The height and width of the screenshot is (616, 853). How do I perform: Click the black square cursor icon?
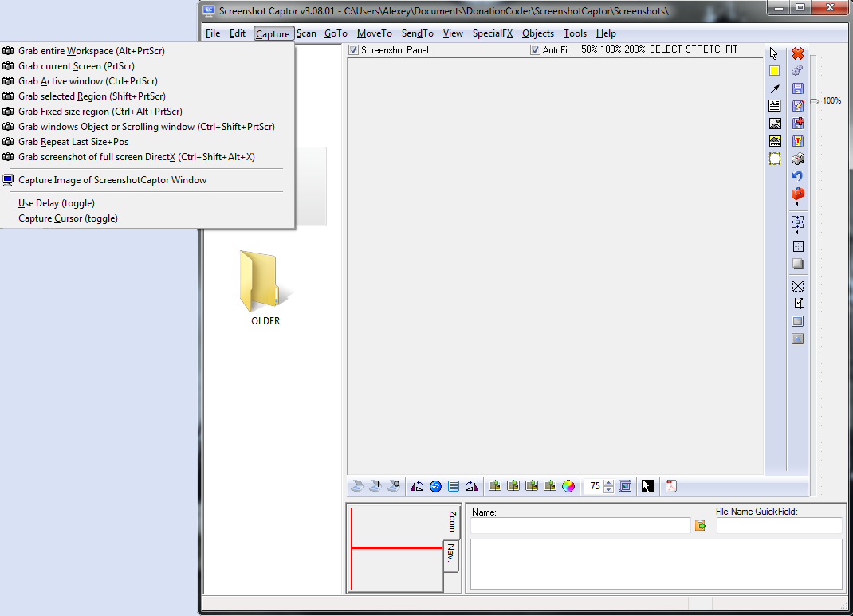click(x=647, y=486)
